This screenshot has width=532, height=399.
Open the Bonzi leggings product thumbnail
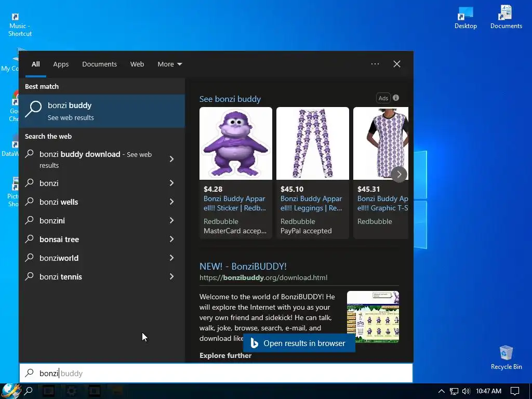pyautogui.click(x=312, y=143)
